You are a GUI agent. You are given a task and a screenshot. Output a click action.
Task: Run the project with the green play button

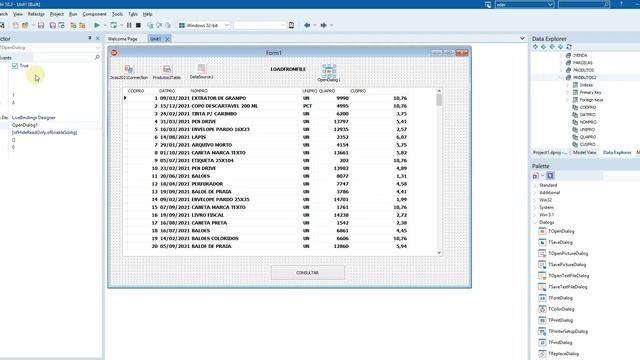(97, 25)
